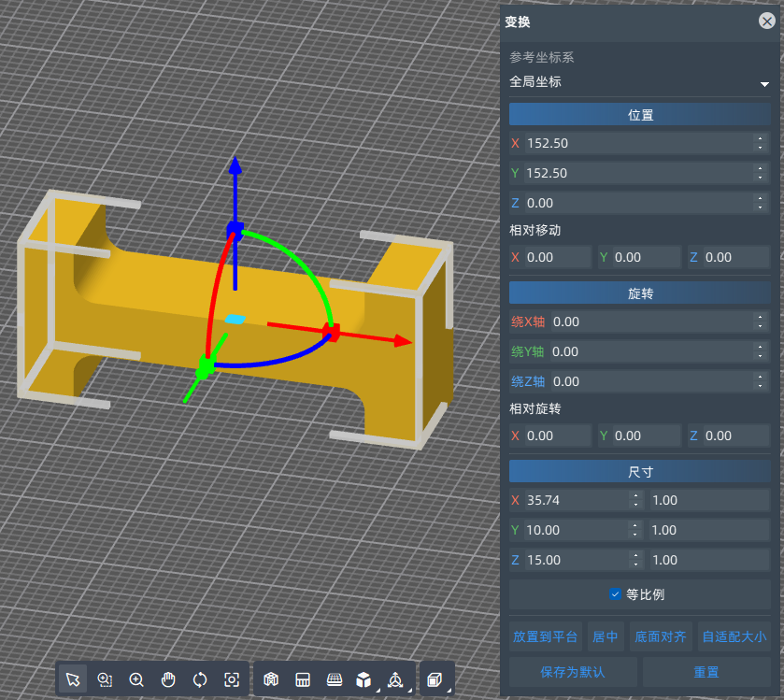Adjust position Y stepper arrows
Screen dimensions: 784x700
[x=761, y=174]
